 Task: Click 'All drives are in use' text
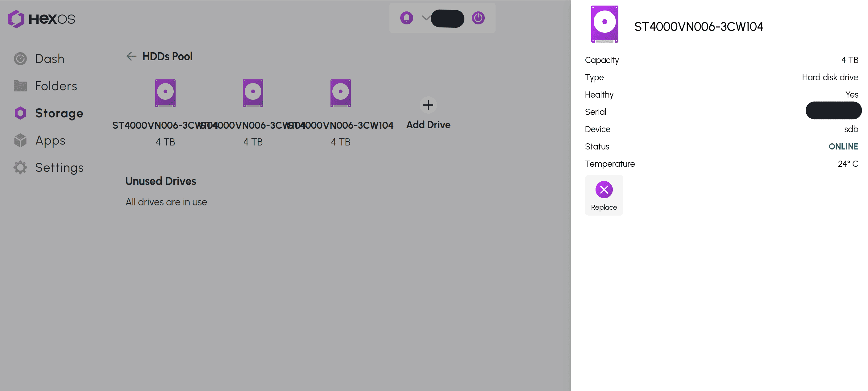tap(166, 202)
